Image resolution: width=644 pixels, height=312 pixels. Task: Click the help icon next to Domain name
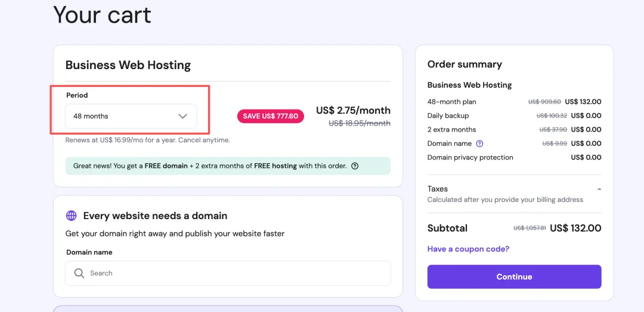point(479,143)
